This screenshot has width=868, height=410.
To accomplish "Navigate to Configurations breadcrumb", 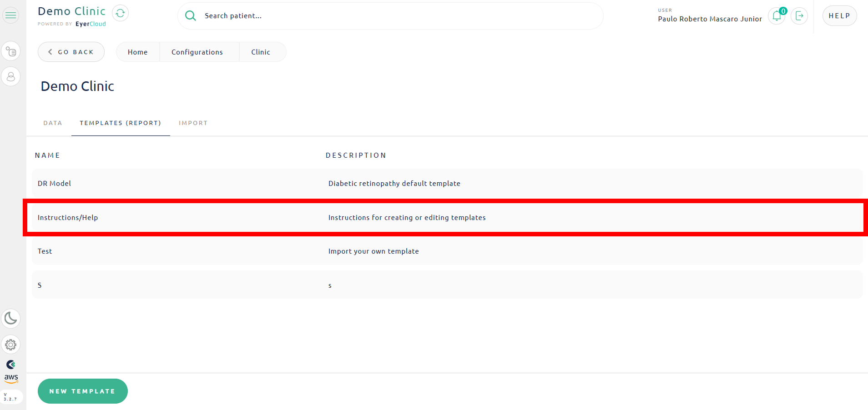I will [197, 52].
